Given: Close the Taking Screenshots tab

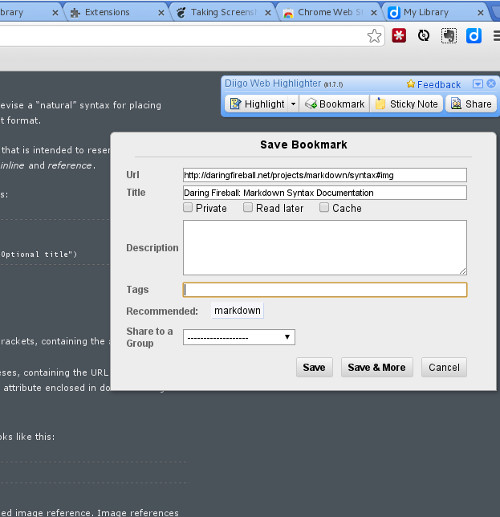Looking at the screenshot, I should pyautogui.click(x=268, y=13).
